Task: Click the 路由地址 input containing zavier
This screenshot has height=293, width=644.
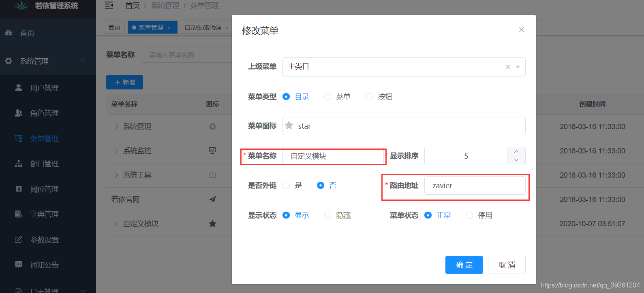Action: 475,185
